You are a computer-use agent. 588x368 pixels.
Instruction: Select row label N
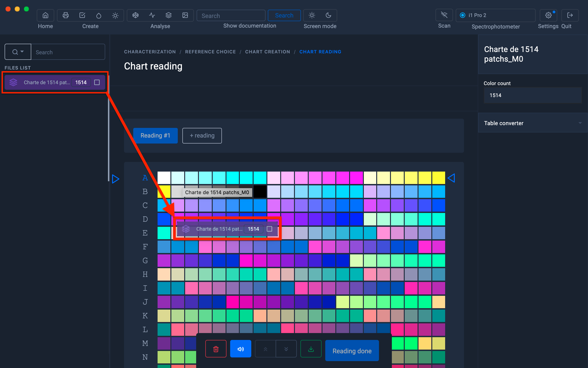coord(145,357)
